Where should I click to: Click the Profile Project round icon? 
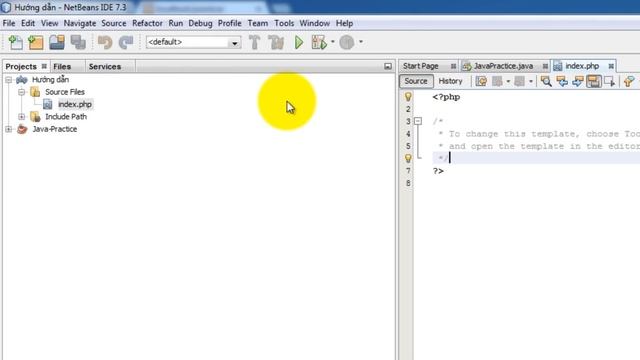[347, 42]
